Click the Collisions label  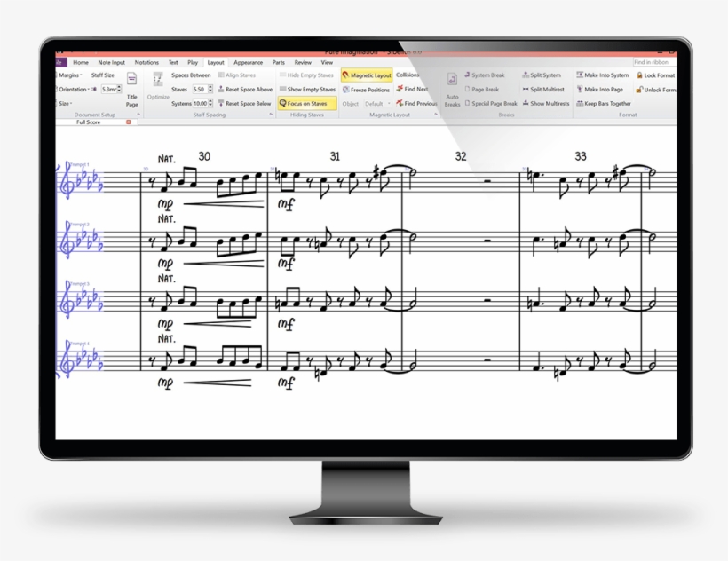pos(408,75)
